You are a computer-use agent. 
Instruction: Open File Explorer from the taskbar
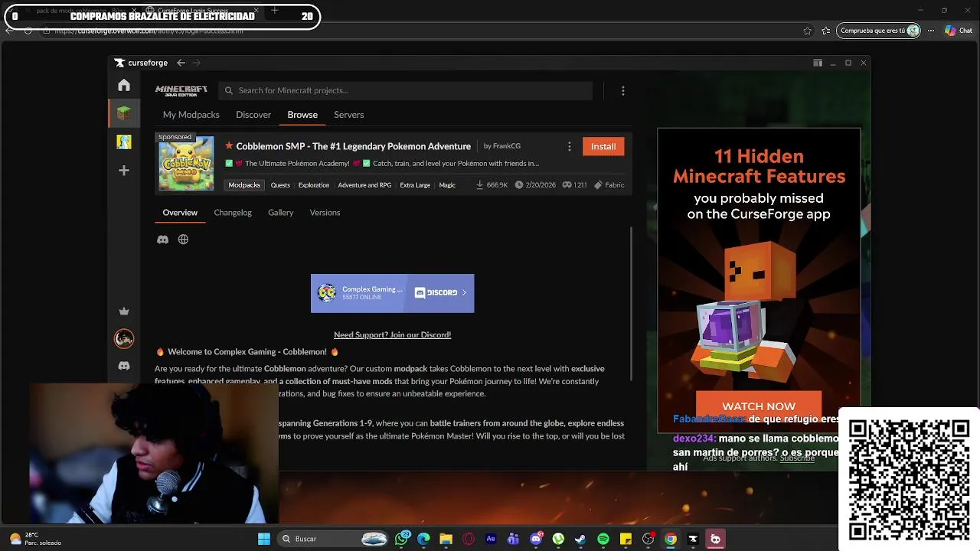(446, 539)
